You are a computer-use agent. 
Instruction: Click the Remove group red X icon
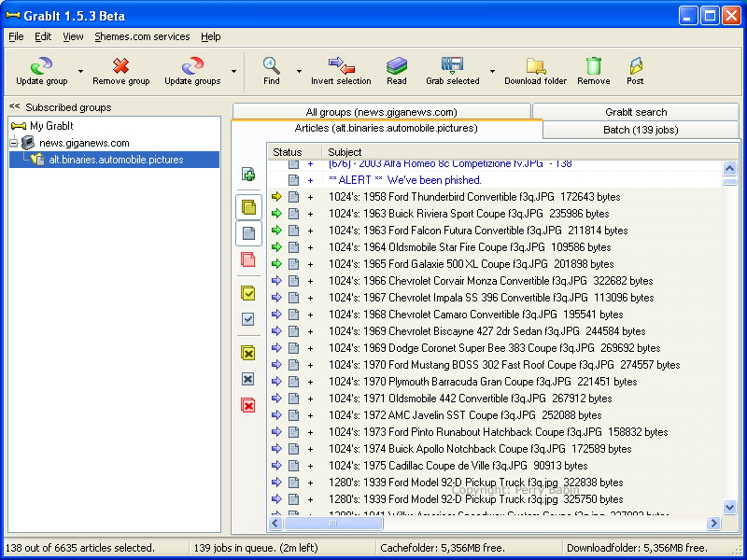click(121, 65)
